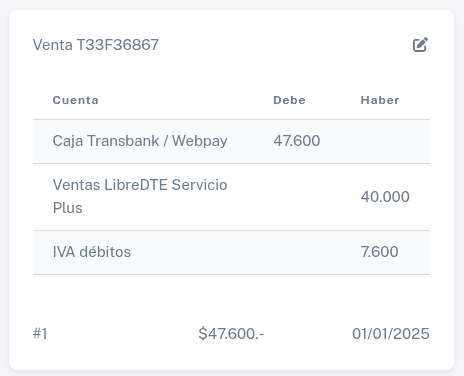Click the 40.000 credit amount
464x376 pixels.
tap(385, 197)
